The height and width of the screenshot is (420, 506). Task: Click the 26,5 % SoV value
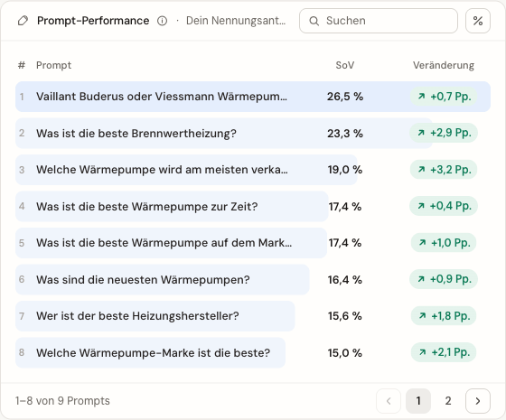(345, 97)
